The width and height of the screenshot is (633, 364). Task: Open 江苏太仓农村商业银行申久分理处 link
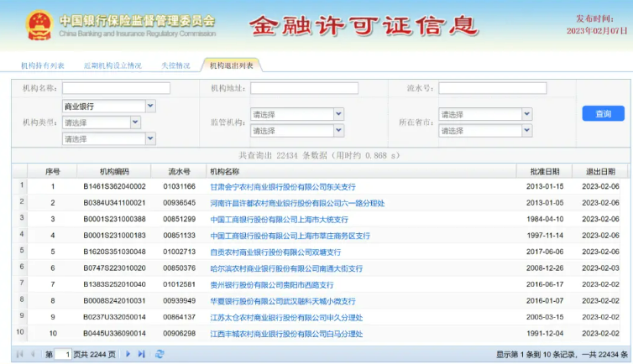coord(286,318)
